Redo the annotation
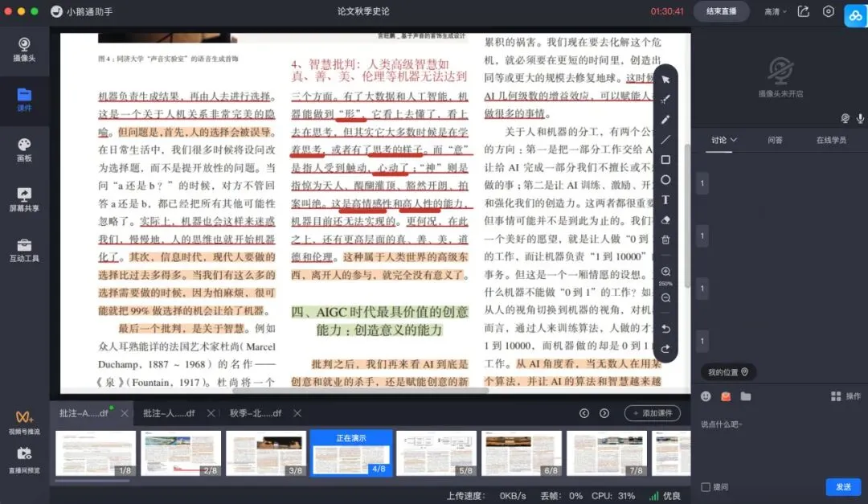 coord(666,349)
